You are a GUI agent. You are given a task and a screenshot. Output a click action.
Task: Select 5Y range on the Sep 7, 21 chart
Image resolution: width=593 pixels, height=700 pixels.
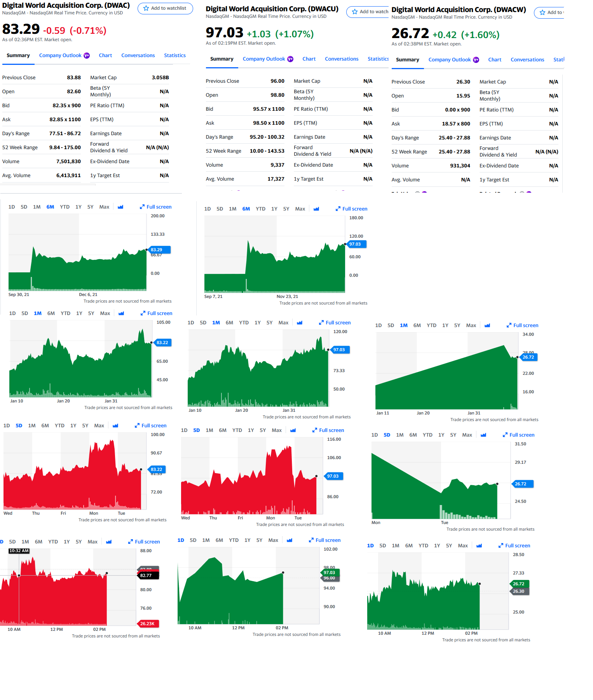coord(286,209)
